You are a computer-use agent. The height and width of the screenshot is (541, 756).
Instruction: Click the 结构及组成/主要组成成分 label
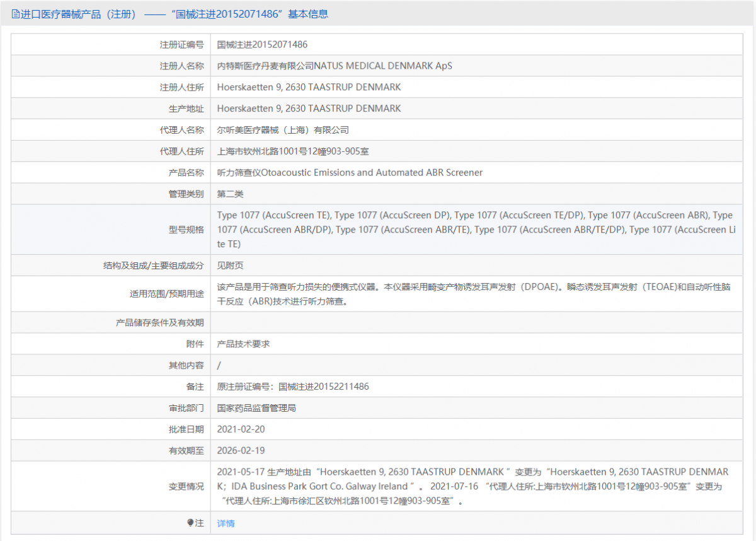click(x=153, y=265)
